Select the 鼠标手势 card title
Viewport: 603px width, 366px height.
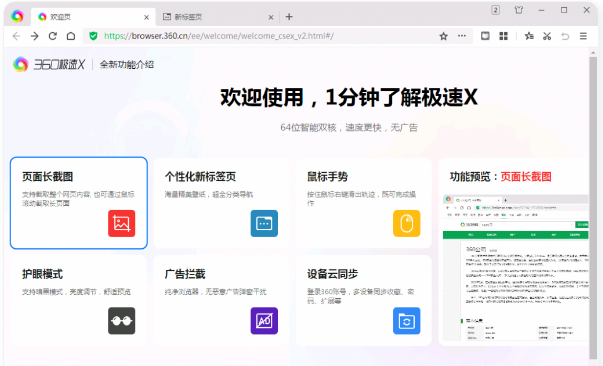(328, 176)
